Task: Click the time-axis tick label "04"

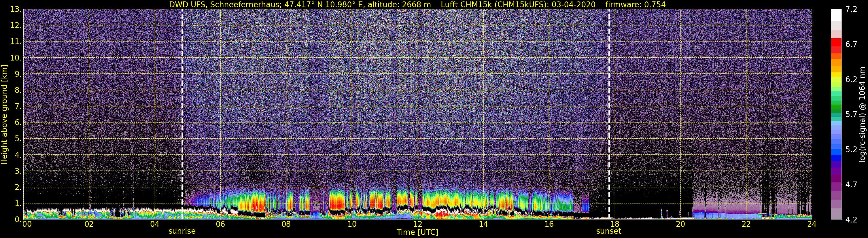Action: (x=155, y=224)
